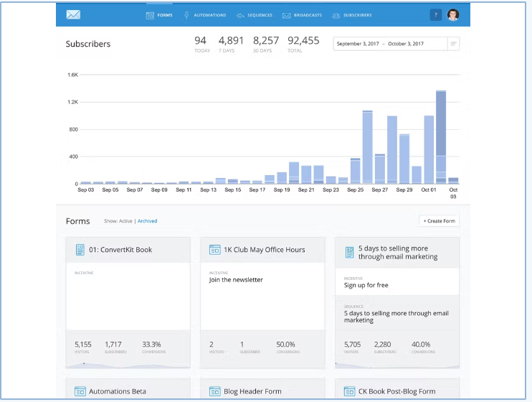Click the September 3 – October 3 date field
The height and width of the screenshot is (402, 532).
[x=390, y=44]
